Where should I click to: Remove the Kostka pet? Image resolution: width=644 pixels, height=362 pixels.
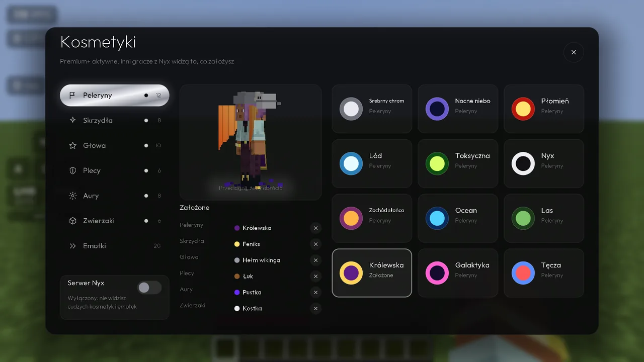click(x=315, y=308)
